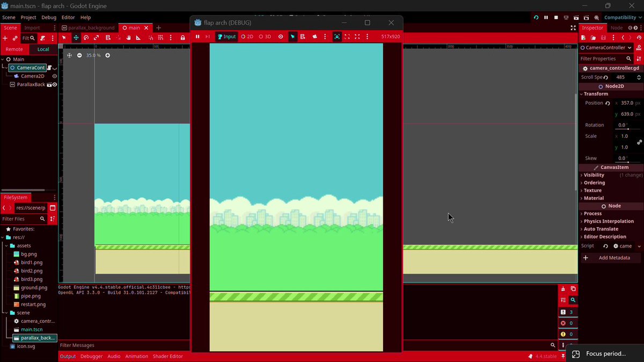This screenshot has height=362, width=644.
Task: Click Scroll Speed value stepper arrows
Action: pyautogui.click(x=638, y=77)
